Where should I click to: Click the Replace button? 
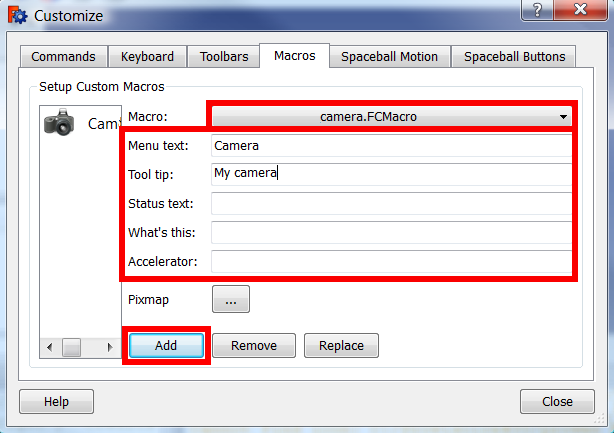(x=341, y=345)
